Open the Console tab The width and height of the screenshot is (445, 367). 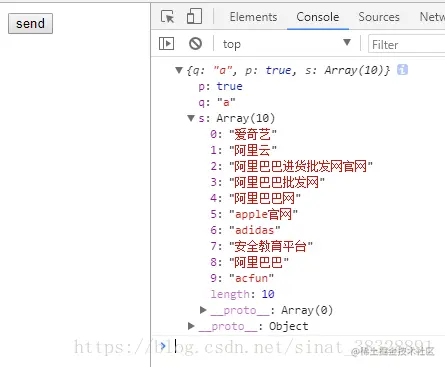coord(318,17)
